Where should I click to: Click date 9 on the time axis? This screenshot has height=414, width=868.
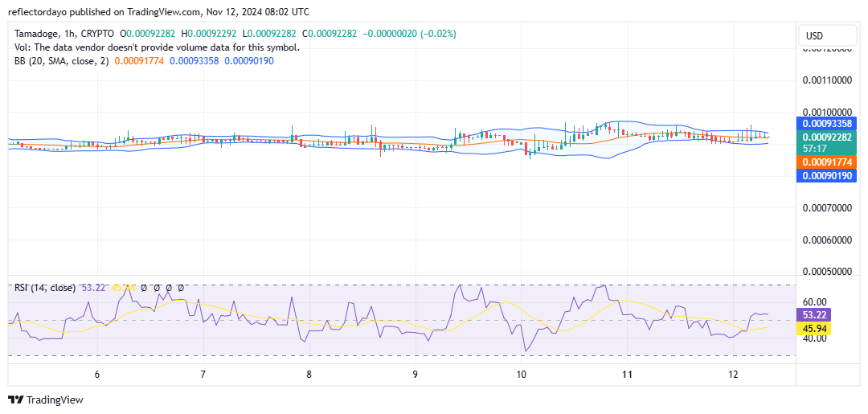(x=415, y=374)
